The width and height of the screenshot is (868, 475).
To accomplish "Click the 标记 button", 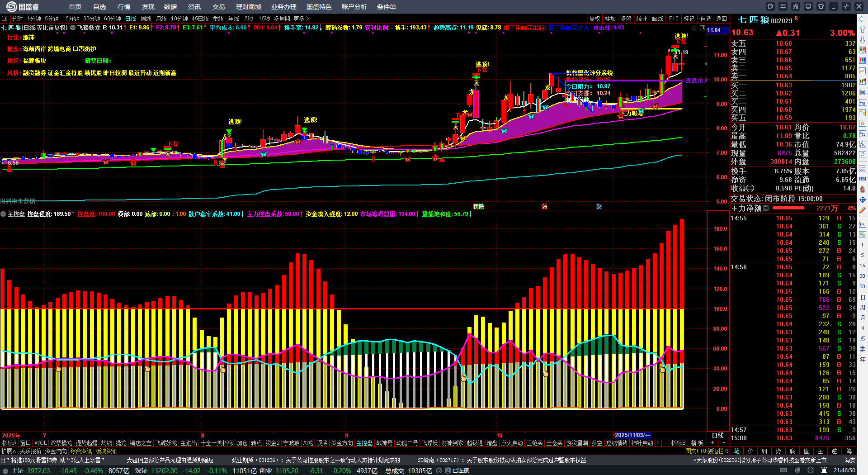I will [689, 19].
